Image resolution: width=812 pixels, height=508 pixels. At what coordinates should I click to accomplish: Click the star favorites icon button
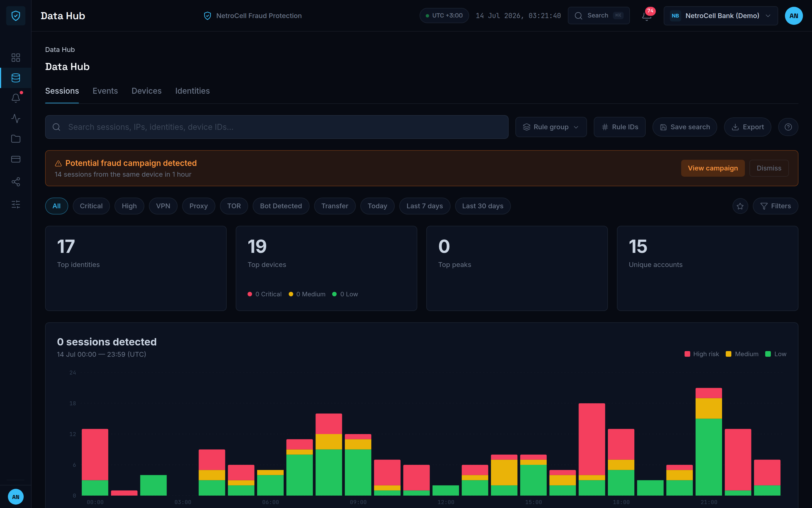740,206
